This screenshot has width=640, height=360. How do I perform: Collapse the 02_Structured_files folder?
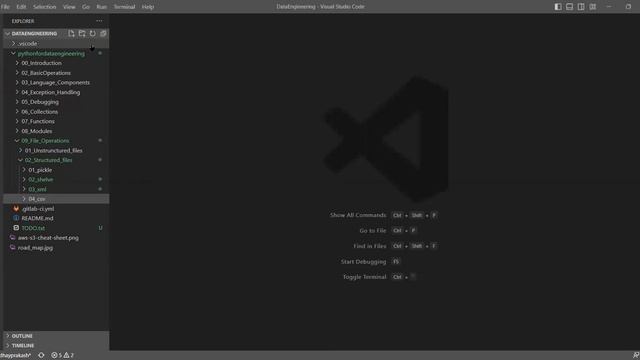coord(56,160)
